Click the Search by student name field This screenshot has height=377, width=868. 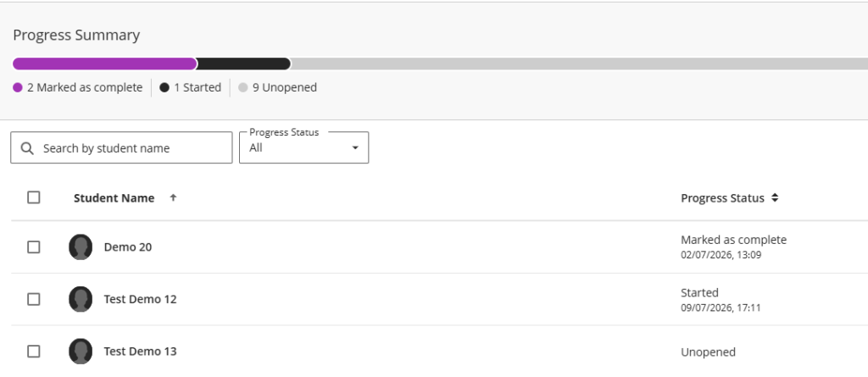pos(121,147)
